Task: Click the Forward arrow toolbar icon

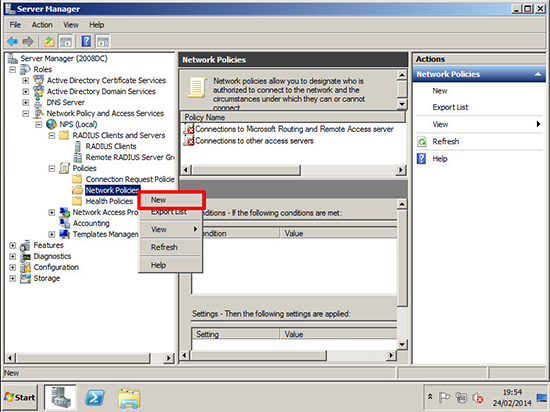Action: click(x=28, y=41)
